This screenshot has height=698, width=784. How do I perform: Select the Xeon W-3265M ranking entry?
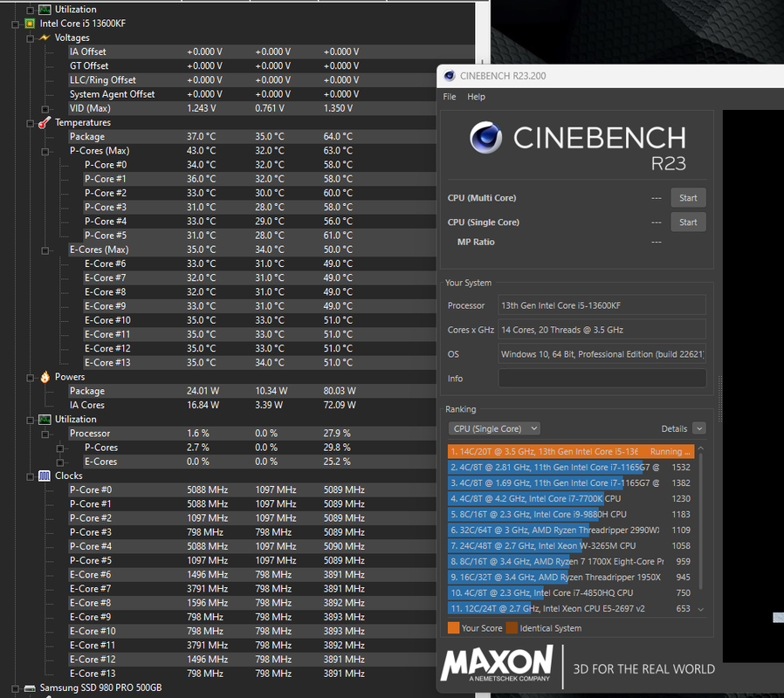click(x=570, y=545)
